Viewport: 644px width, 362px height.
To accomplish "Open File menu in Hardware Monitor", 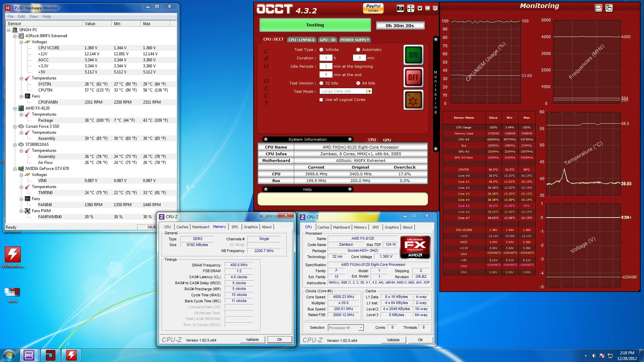I will coord(10,16).
